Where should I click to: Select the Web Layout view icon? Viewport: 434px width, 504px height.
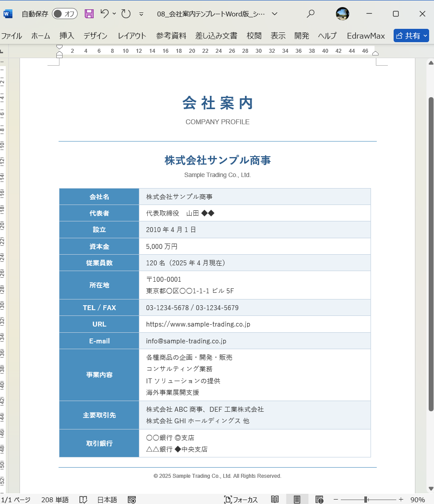[x=320, y=499]
